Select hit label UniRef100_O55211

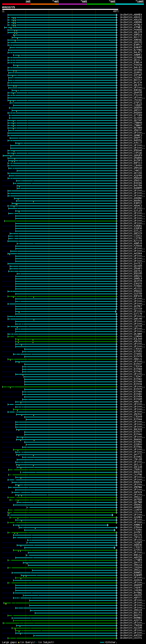(x=131, y=570)
